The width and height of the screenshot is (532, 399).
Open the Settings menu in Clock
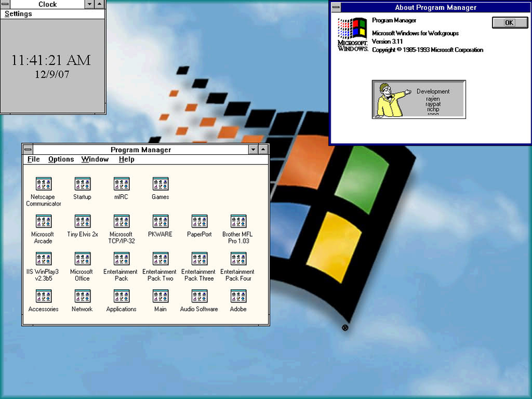(x=19, y=14)
